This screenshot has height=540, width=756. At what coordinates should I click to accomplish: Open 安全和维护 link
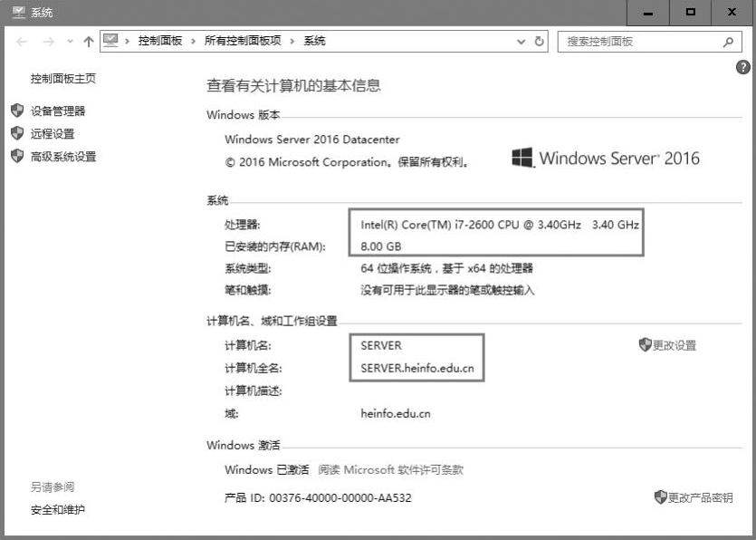pyautogui.click(x=58, y=510)
